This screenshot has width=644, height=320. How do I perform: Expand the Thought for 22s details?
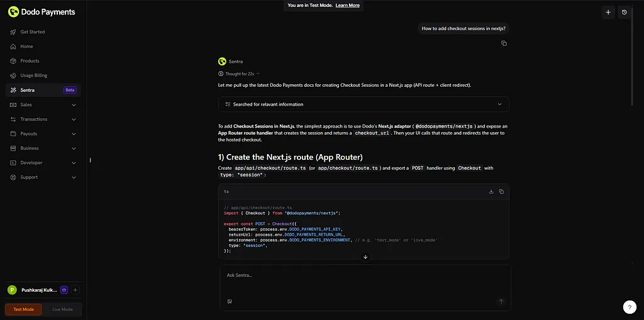[x=241, y=74]
